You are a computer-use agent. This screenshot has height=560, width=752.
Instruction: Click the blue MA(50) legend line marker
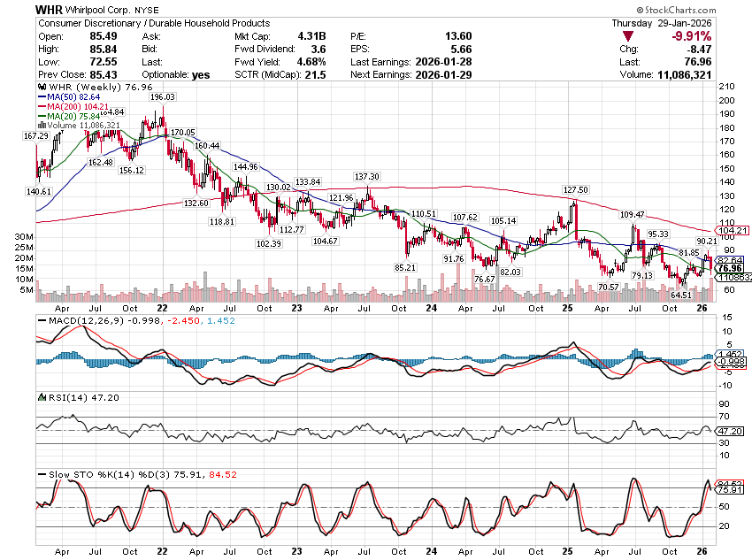40,98
